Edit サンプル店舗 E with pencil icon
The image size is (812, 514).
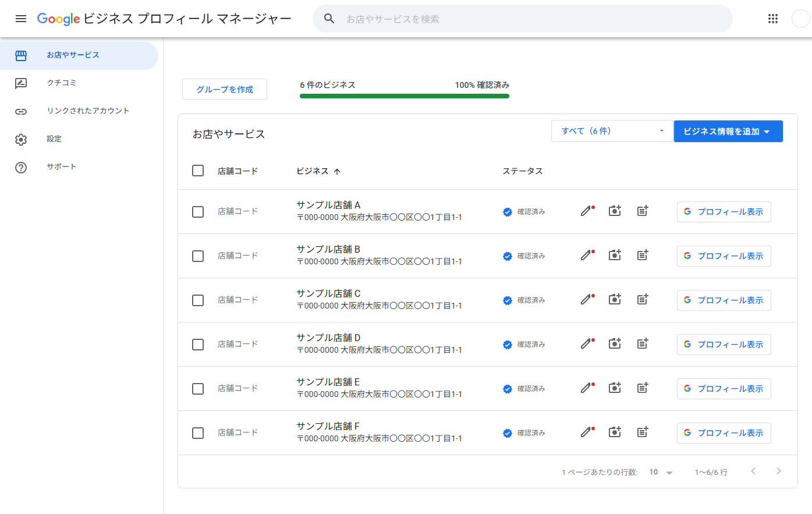587,388
